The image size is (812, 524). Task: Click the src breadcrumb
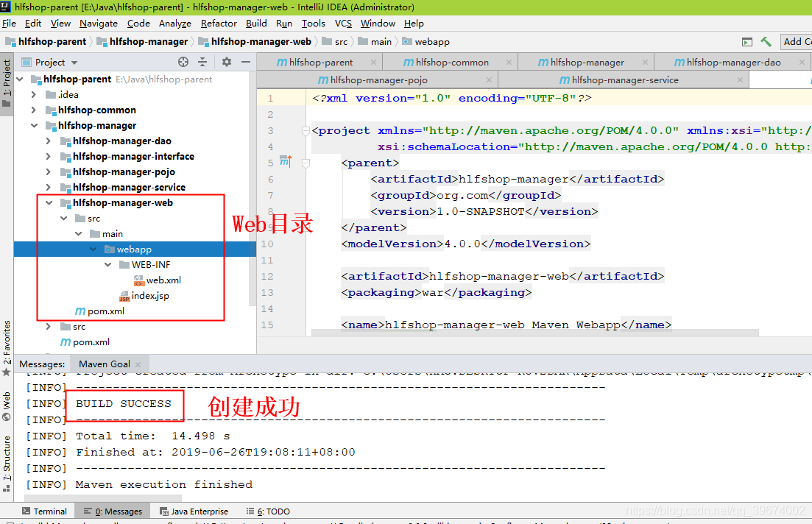[334, 42]
